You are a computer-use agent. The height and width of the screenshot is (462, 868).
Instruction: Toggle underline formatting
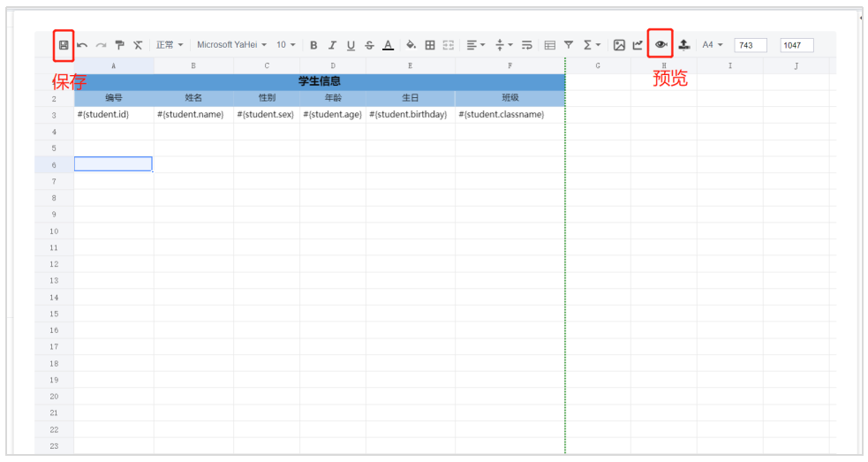351,45
